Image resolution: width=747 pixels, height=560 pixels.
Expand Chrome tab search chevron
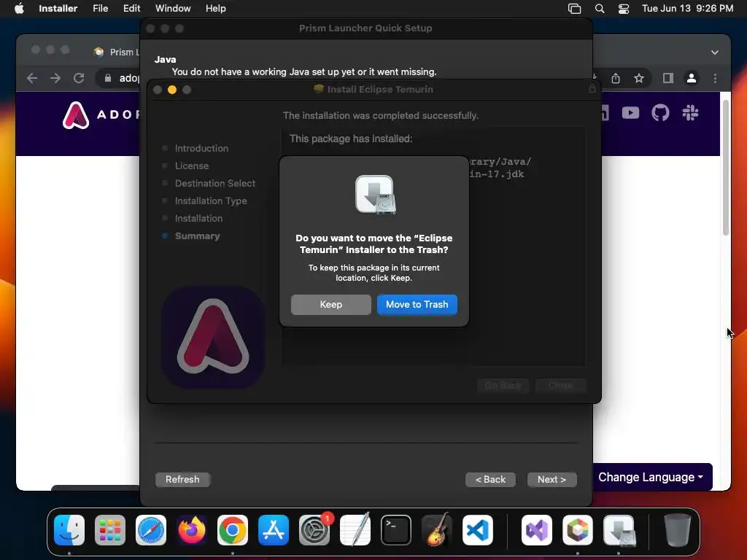(715, 52)
